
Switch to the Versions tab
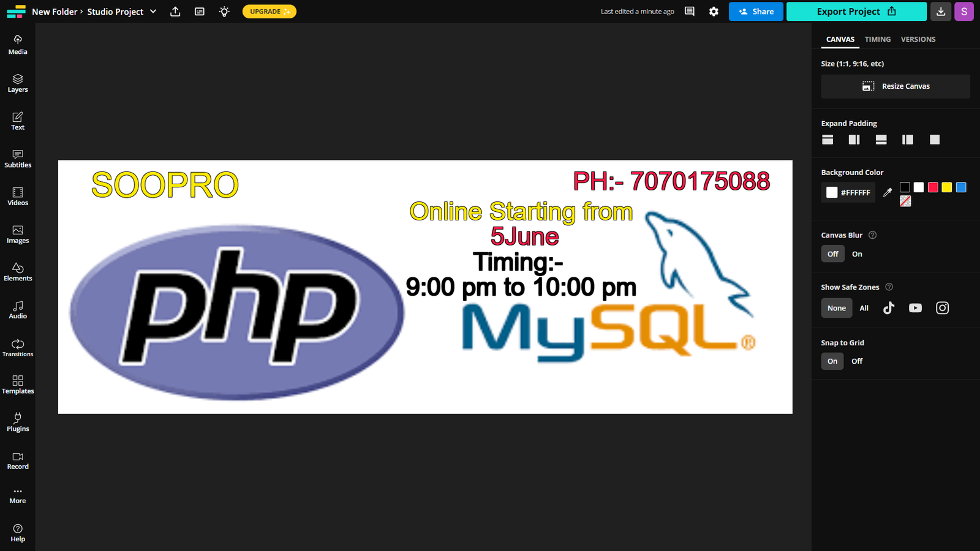coord(918,39)
